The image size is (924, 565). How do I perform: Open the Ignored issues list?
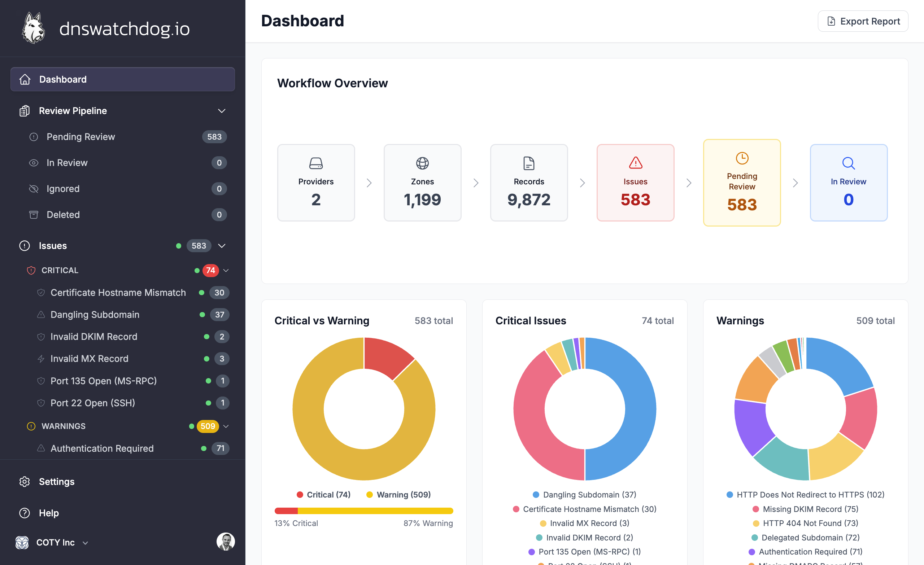pos(127,189)
